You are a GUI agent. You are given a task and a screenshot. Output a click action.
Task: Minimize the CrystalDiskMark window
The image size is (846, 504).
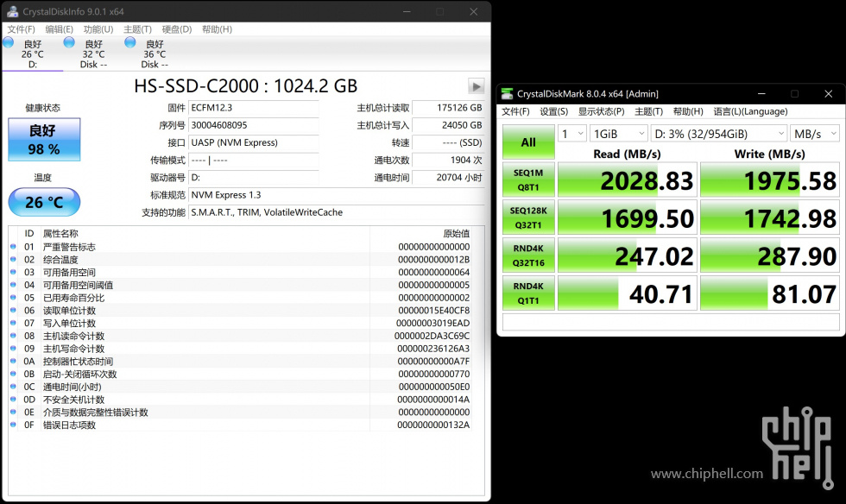click(761, 94)
